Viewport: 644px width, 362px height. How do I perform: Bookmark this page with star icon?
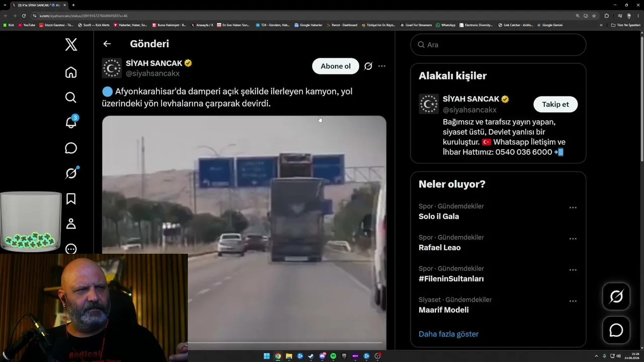click(x=594, y=16)
